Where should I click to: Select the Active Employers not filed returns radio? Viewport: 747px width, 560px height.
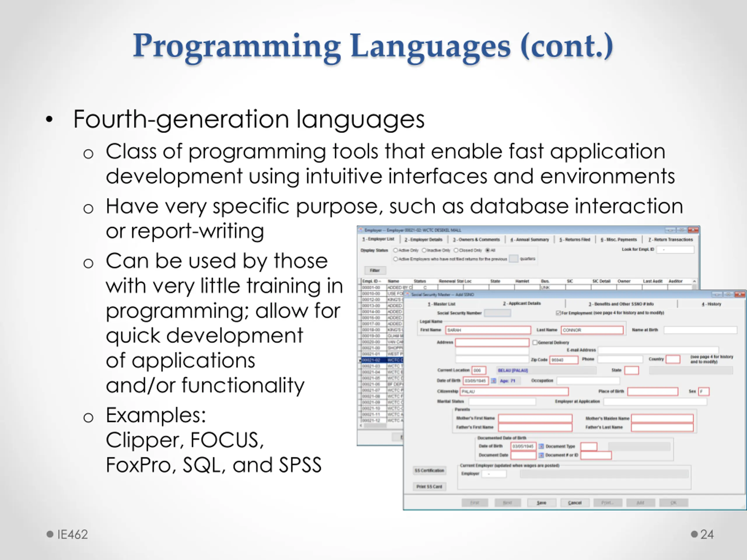[395, 259]
